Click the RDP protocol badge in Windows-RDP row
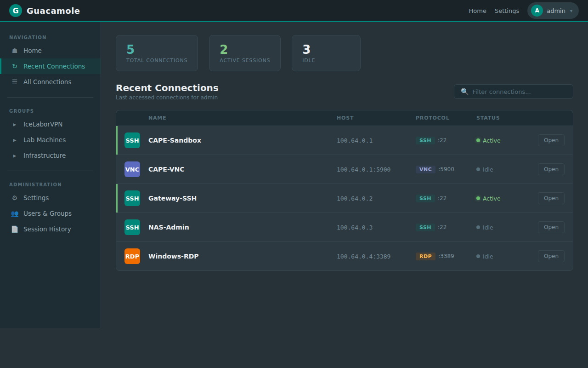 (x=425, y=256)
